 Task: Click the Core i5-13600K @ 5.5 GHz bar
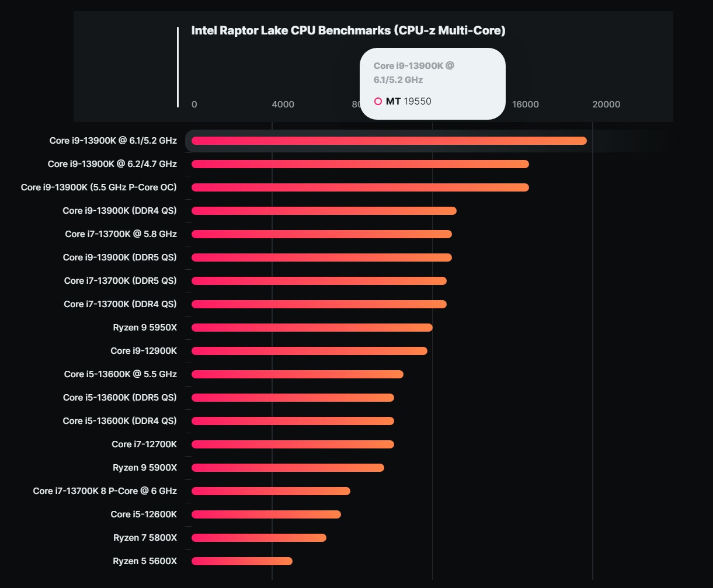(297, 374)
